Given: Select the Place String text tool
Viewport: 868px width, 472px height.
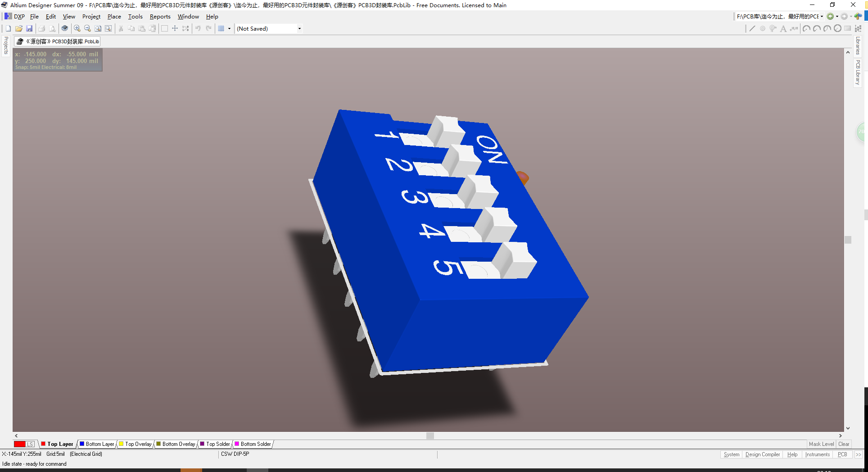Looking at the screenshot, I should 783,28.
